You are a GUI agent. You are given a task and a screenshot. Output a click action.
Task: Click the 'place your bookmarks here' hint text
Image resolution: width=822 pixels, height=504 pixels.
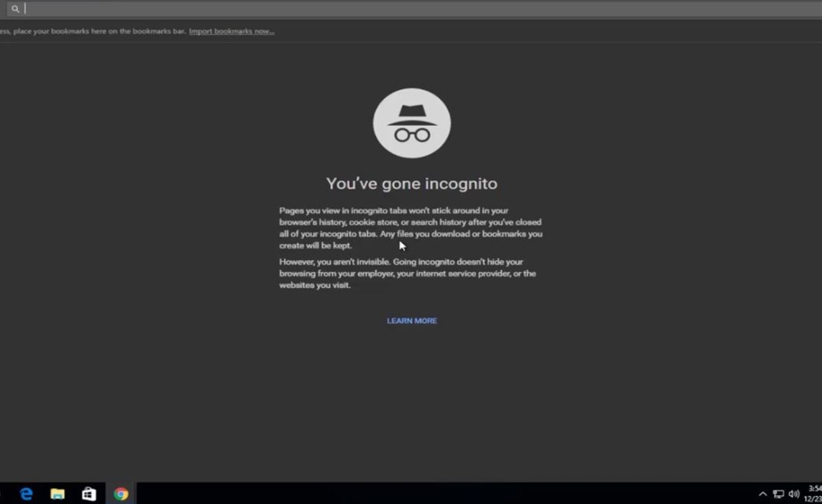[x=94, y=32]
